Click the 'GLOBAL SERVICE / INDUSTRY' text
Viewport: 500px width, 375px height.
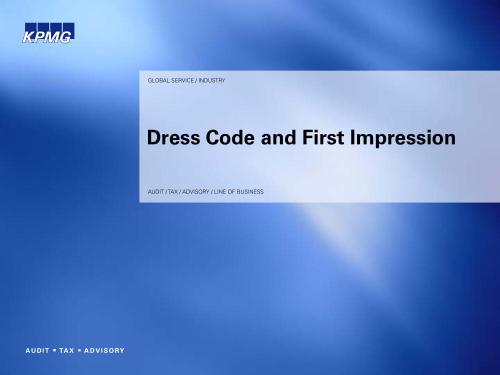click(x=186, y=80)
